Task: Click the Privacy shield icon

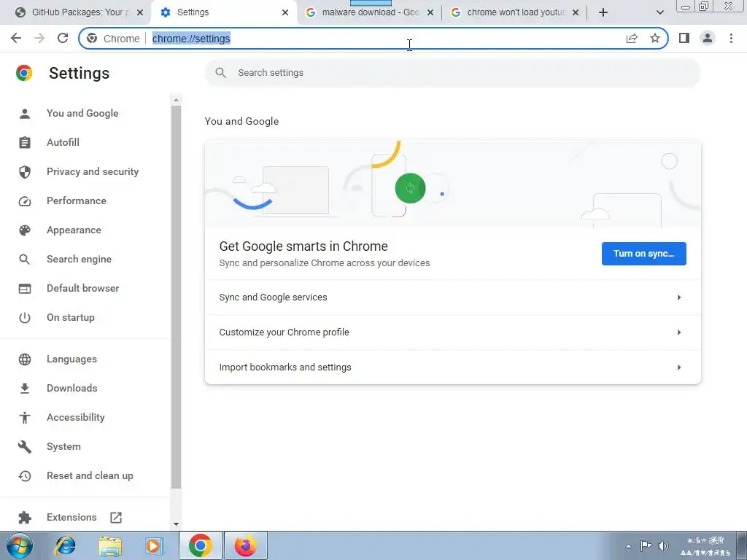Action: point(25,172)
